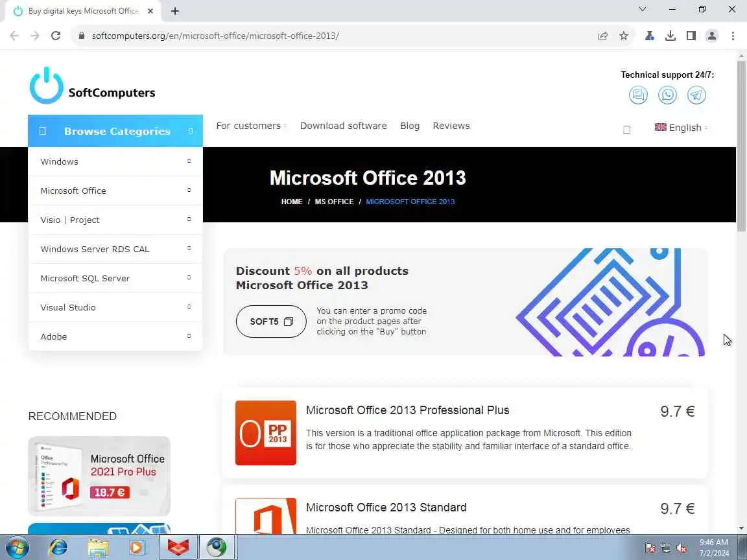Toggle the browser side panel icon
The width and height of the screenshot is (747, 560).
[691, 36]
